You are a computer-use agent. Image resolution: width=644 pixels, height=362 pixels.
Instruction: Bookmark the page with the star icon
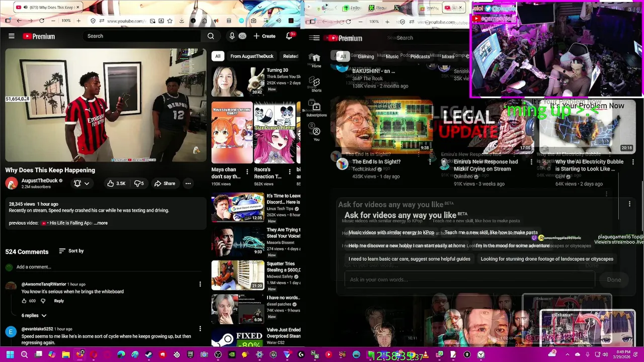[170, 21]
